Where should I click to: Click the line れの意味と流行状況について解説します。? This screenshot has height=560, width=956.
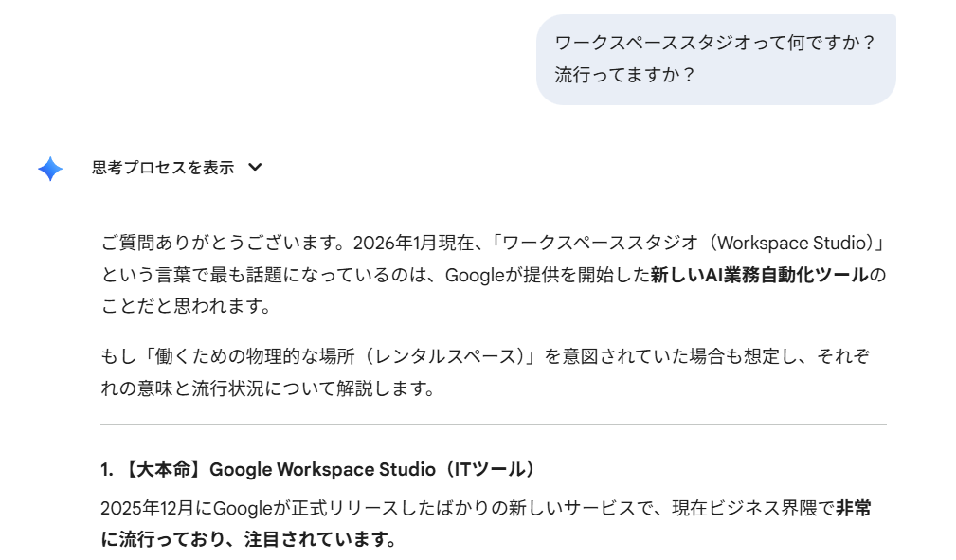(267, 389)
